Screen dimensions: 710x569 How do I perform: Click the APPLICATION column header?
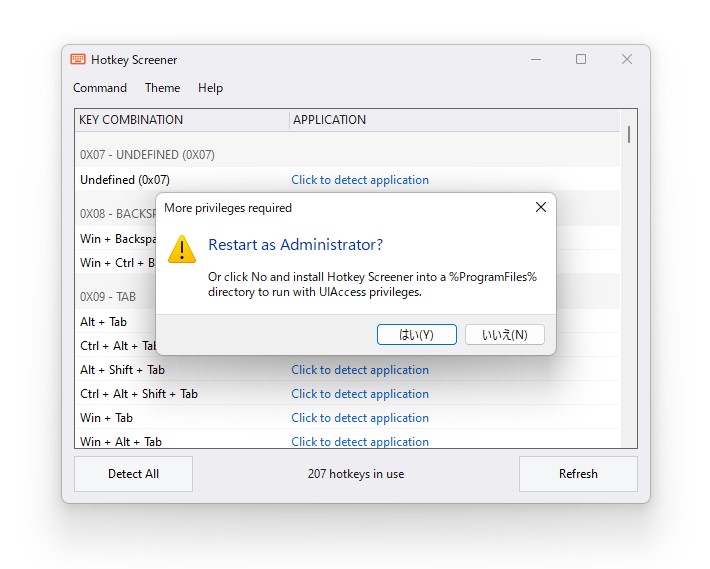tap(329, 120)
